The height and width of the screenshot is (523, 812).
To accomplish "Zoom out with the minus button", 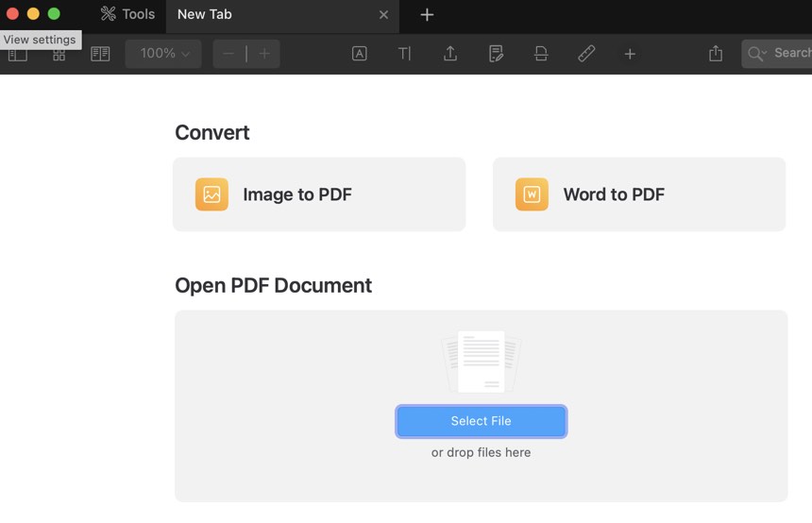I will (x=228, y=53).
